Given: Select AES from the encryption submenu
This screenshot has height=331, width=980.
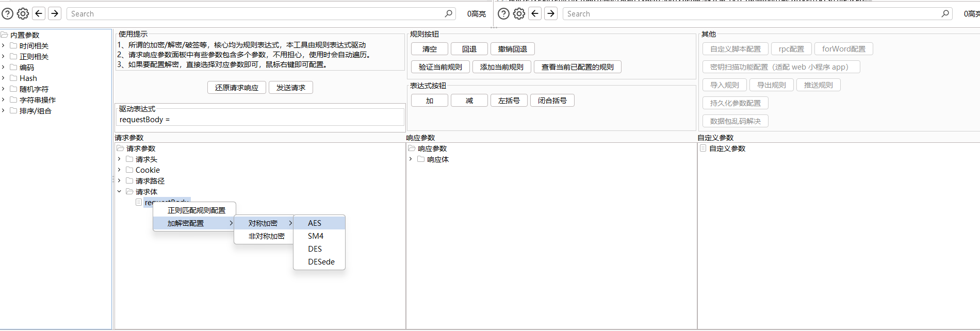Looking at the screenshot, I should pyautogui.click(x=315, y=223).
